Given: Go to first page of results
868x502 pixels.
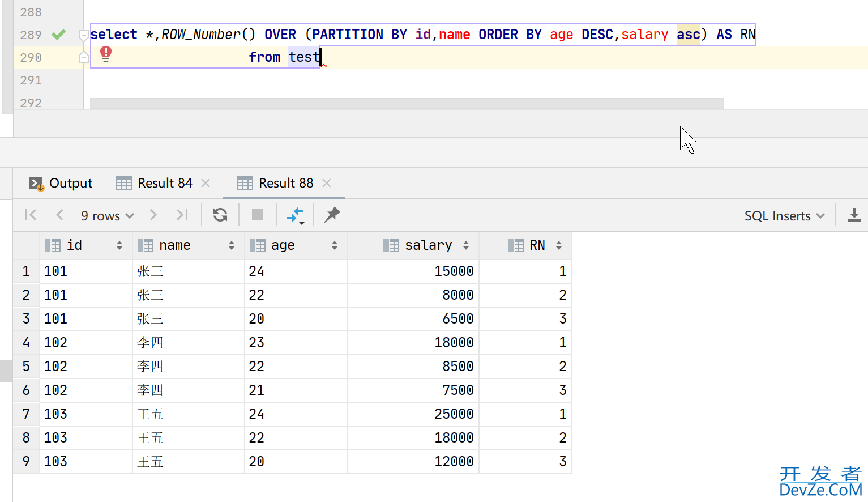Looking at the screenshot, I should (x=31, y=215).
